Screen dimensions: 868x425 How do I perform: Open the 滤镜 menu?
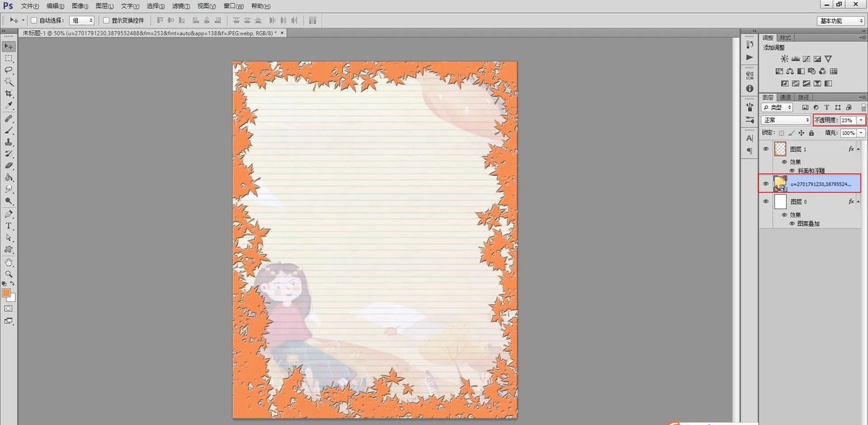[x=179, y=6]
